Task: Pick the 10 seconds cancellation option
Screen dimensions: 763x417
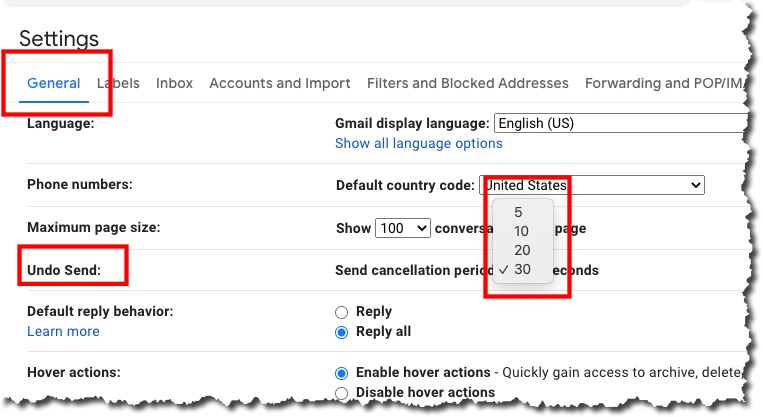Action: click(521, 231)
